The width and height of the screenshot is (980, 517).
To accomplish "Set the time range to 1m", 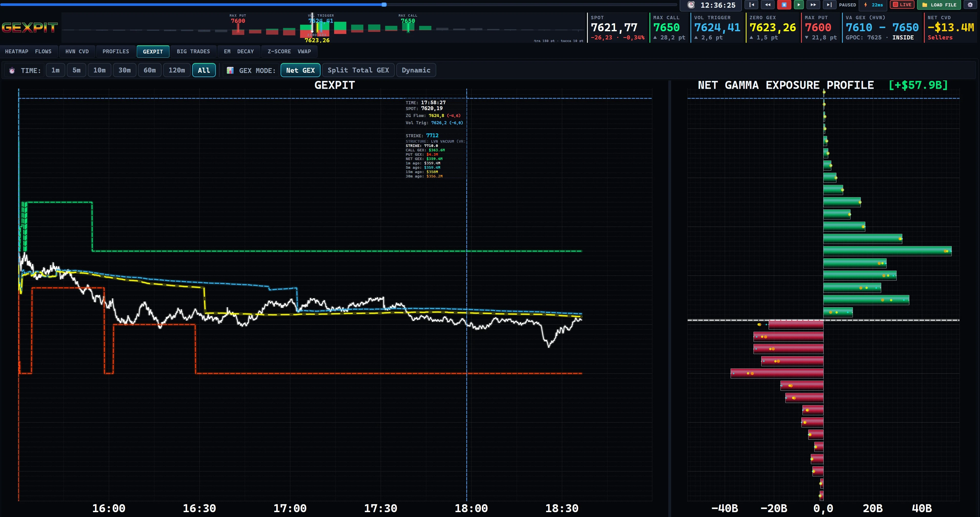I will coord(56,70).
